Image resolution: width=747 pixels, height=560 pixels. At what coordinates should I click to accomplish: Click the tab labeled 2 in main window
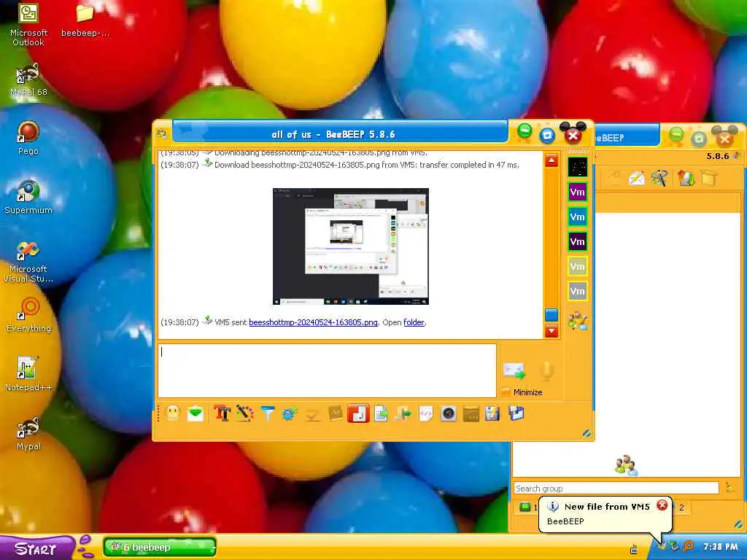681,507
